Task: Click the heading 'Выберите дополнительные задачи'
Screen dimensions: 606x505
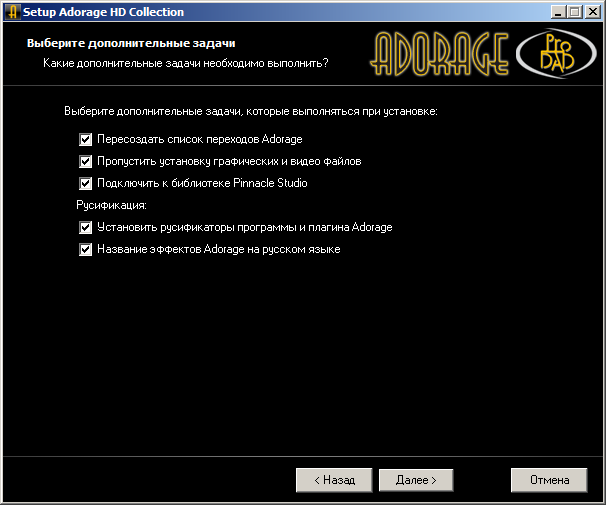Action: tap(131, 43)
